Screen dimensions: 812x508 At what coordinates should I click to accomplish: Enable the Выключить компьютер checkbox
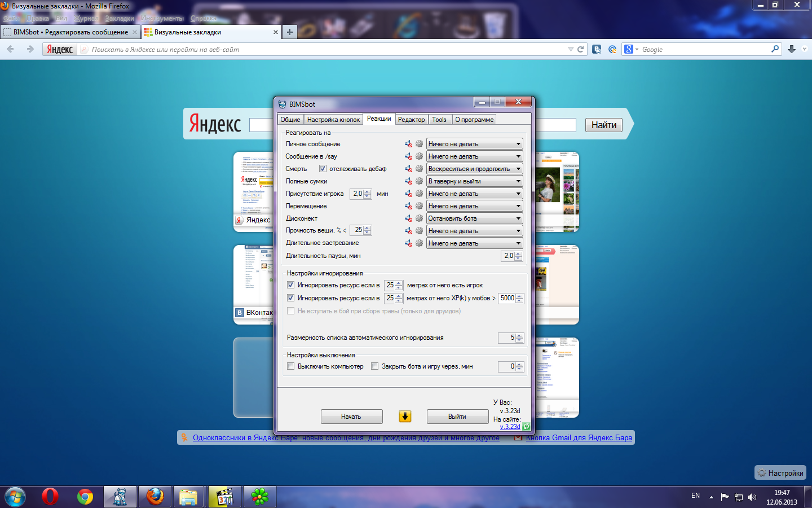pyautogui.click(x=291, y=366)
